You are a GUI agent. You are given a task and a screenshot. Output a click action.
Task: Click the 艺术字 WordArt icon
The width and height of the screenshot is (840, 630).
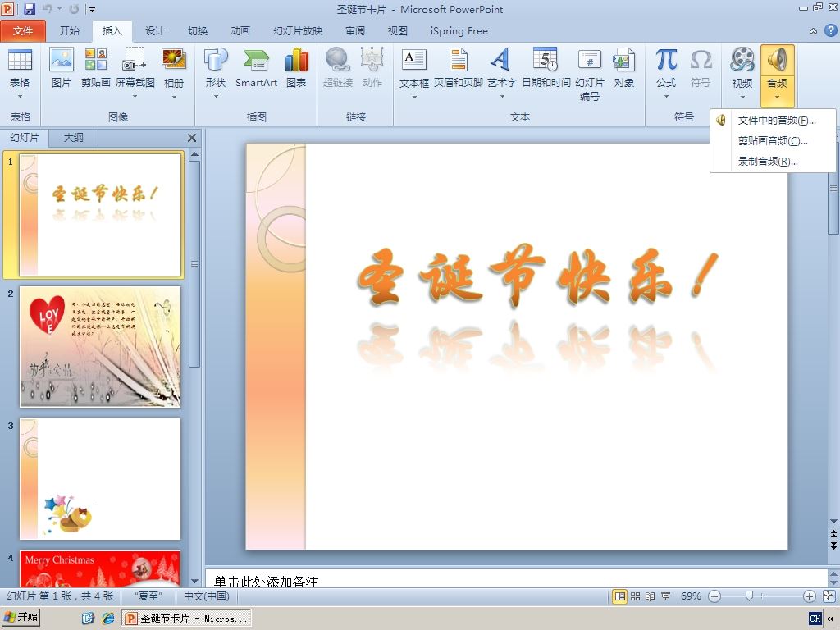point(501,60)
